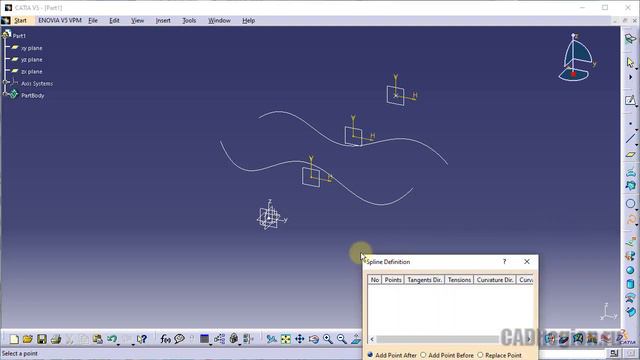The image size is (640, 360).
Task: Click the Paste icon in the bottom toolbar
Action: click(x=98, y=339)
